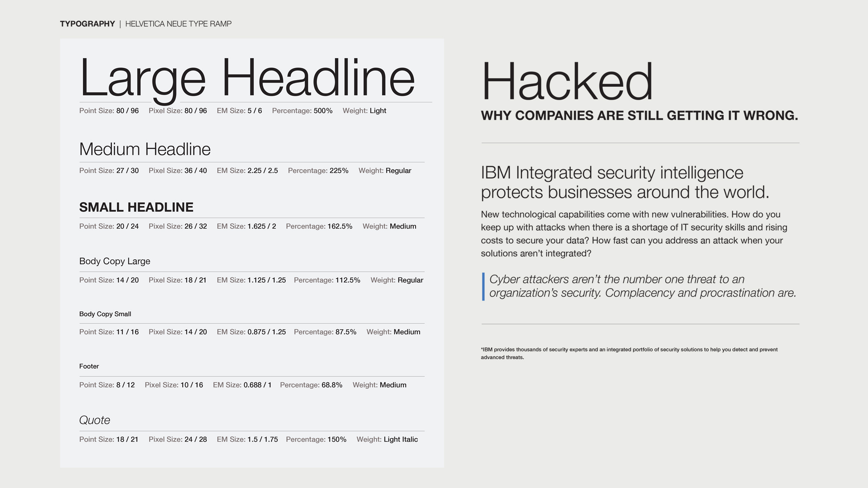The image size is (868, 488).
Task: Click the Percentage 150% value
Action: click(x=337, y=439)
